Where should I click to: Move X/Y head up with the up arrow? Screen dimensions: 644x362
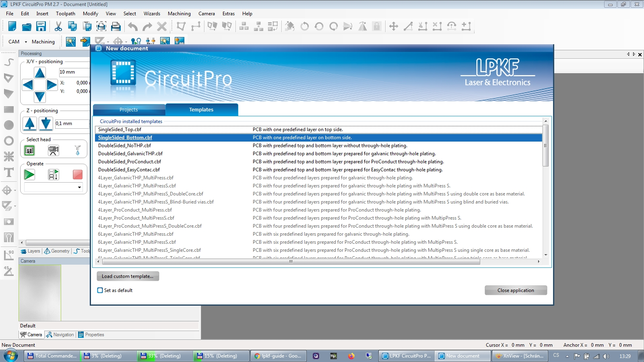(40, 73)
